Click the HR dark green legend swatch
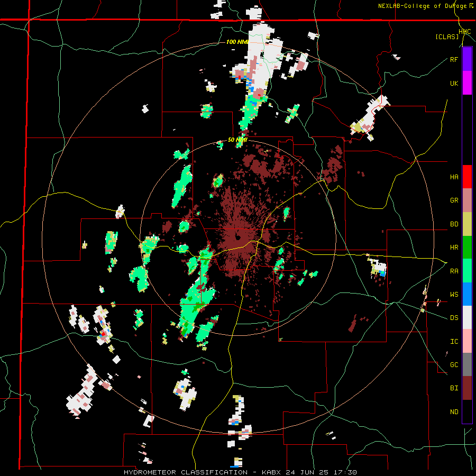Viewport: 476px width, 476px height. [x=467, y=247]
